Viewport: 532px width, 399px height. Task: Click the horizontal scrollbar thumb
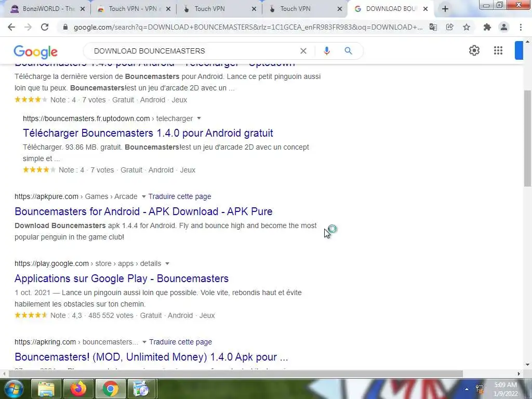236,374
